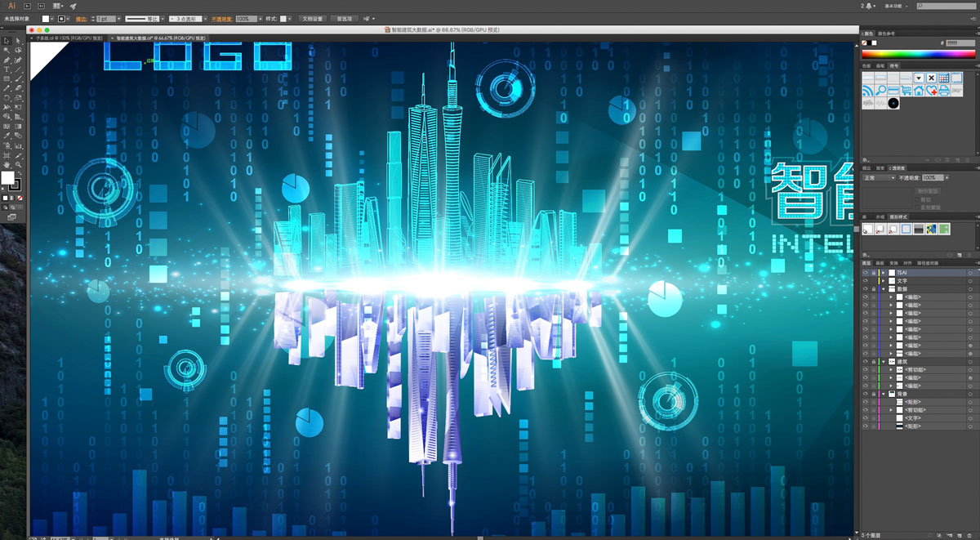Hide the 建筑 layer
The width and height of the screenshot is (980, 540).
865,361
